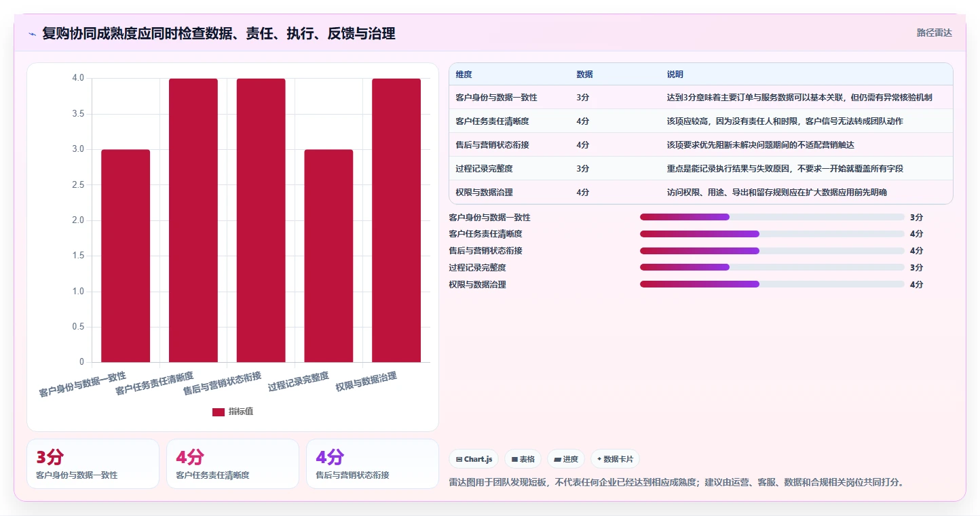The image size is (980, 516).
Task: Click the footer note starting 雷达图用于团队发现短板
Action: click(677, 483)
